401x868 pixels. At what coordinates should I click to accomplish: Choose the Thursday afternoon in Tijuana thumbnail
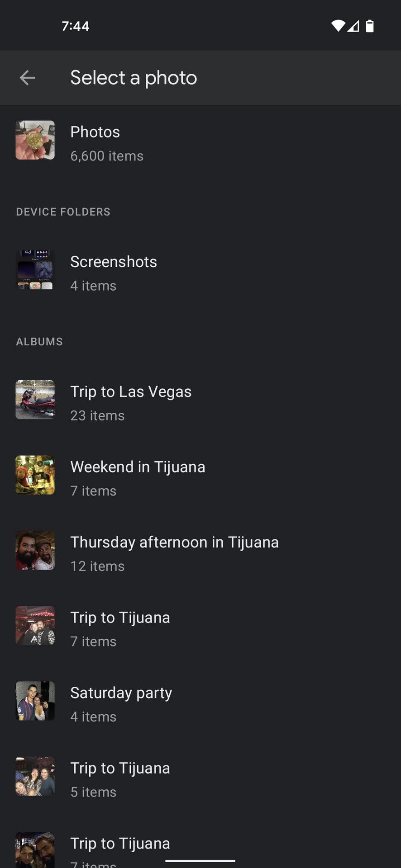coord(35,550)
